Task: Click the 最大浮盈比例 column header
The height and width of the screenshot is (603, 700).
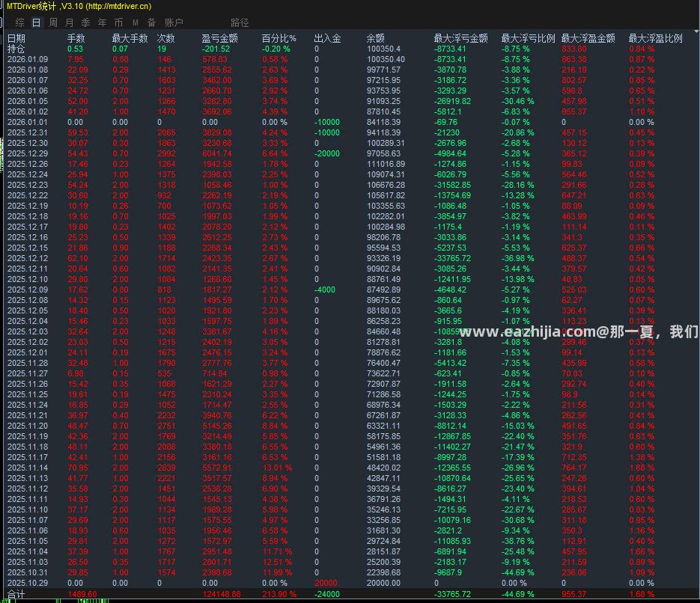Action: click(655, 38)
